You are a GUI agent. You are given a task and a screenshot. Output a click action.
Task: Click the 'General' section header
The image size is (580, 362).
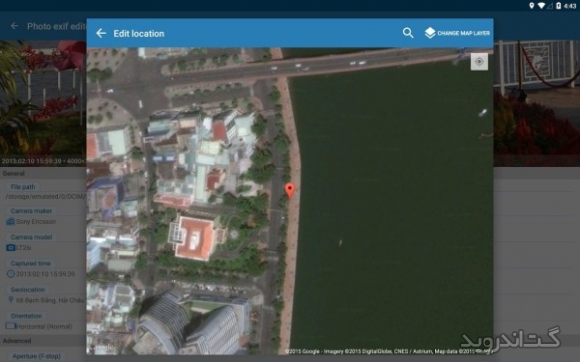(13, 173)
